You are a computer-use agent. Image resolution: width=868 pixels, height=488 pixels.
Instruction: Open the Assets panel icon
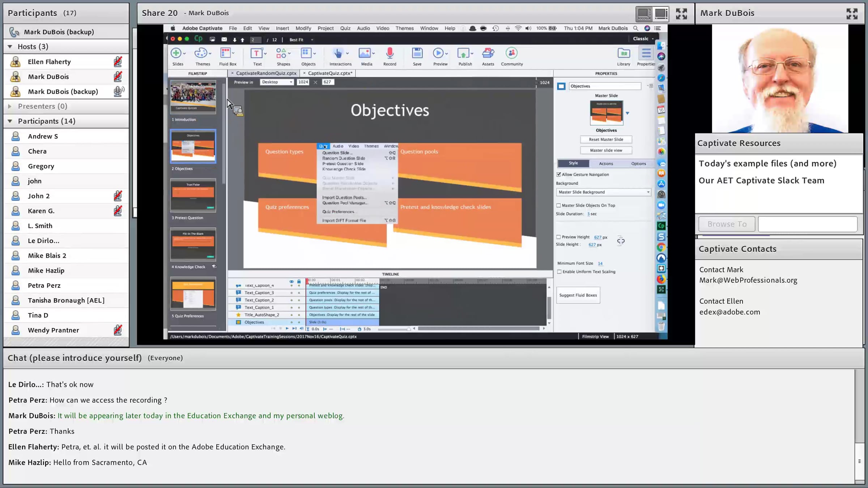[488, 53]
